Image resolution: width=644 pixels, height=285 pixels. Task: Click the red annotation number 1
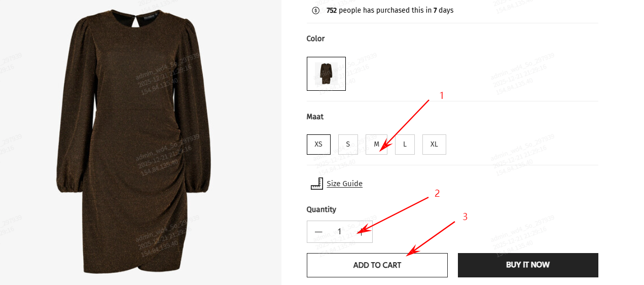441,95
